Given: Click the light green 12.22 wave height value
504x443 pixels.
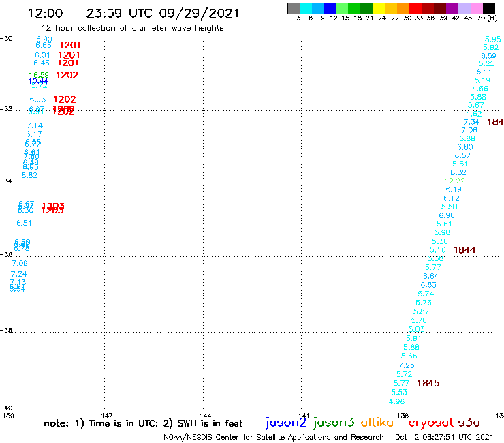Looking at the screenshot, I should [455, 181].
